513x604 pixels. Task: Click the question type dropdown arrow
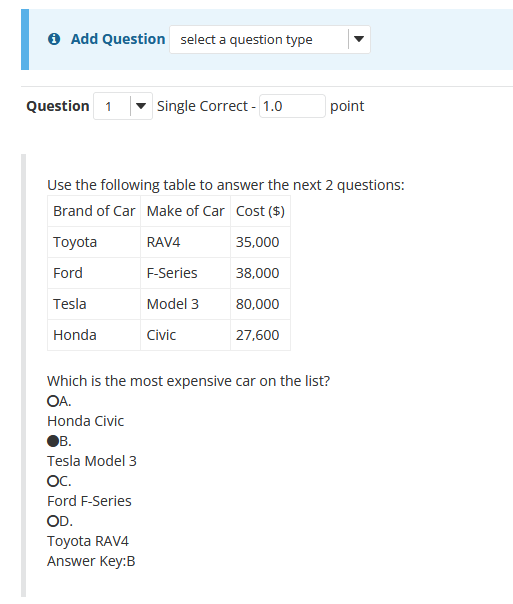tap(359, 39)
